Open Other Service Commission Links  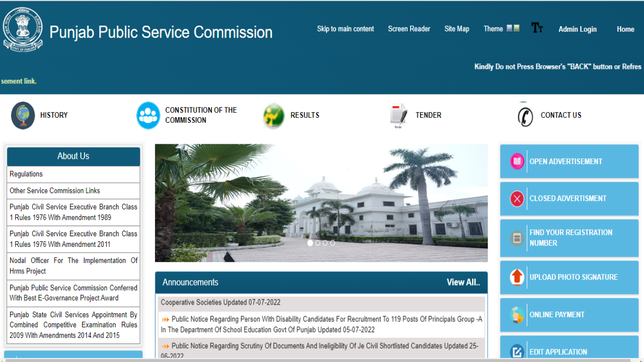[x=73, y=191]
